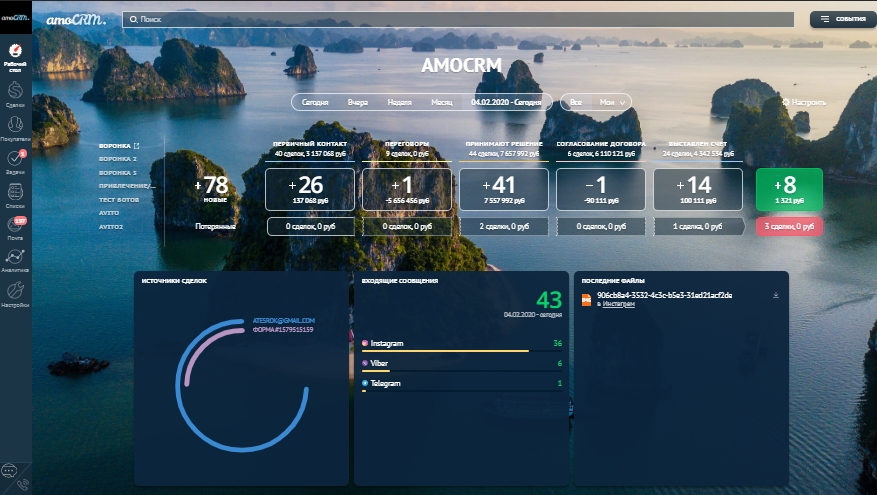Open the Инстаграм link under the file

[619, 304]
